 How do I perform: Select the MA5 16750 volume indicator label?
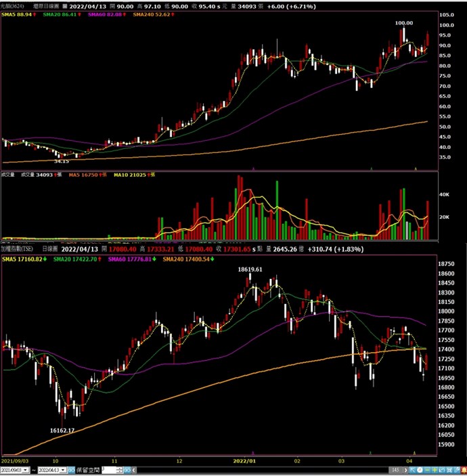click(79, 175)
